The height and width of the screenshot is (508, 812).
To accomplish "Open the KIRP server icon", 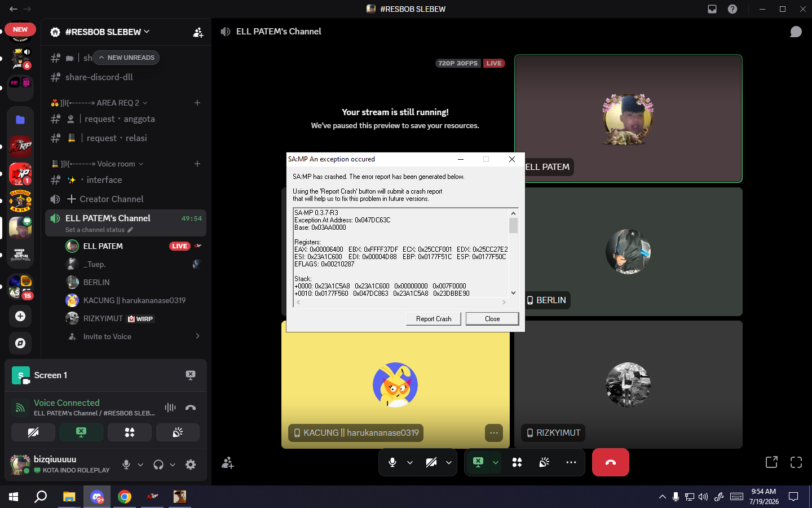I will 20,147.
